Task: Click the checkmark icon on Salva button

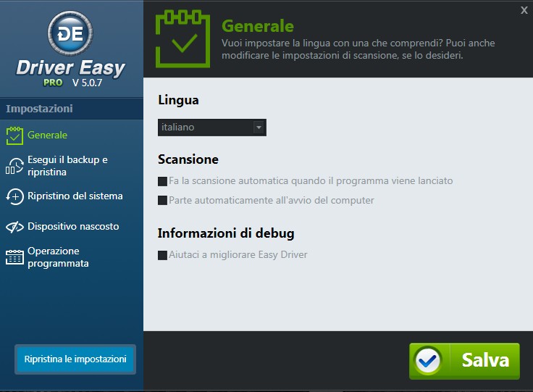Action: click(x=427, y=361)
